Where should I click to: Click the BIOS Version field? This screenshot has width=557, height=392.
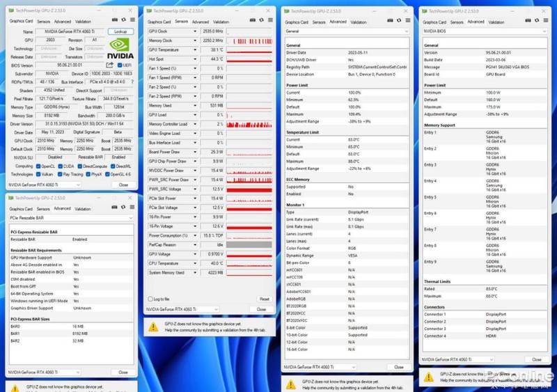click(70, 65)
